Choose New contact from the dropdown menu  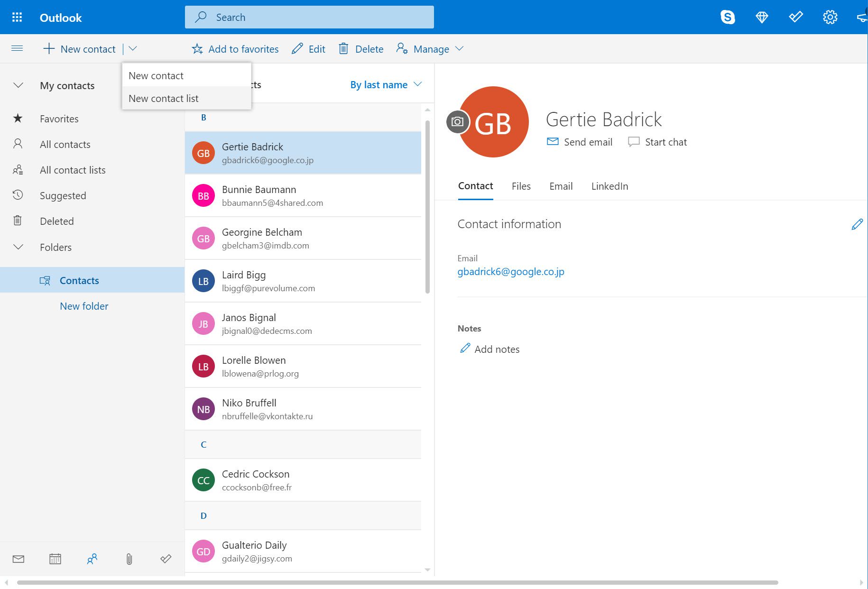(x=186, y=75)
